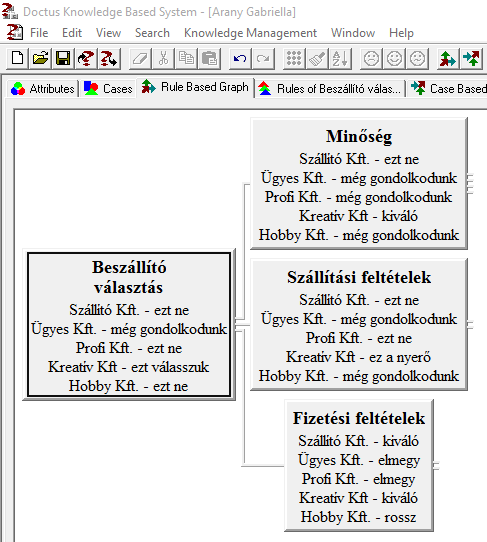Click 'Hobby Kft. - ezt ne' row
This screenshot has height=542, width=487.
pos(129,386)
